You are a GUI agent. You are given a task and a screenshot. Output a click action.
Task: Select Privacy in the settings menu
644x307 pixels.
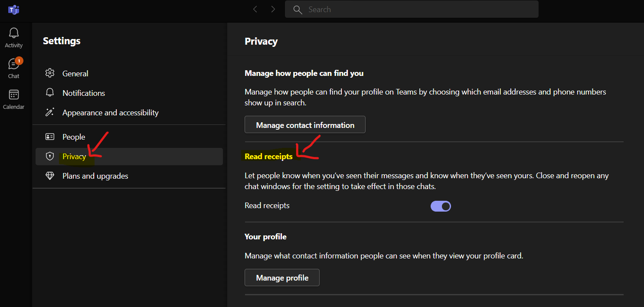[74, 156]
